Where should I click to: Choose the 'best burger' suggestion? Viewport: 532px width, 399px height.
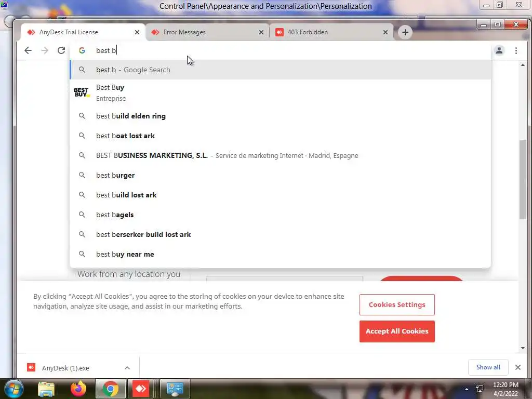pos(280,175)
